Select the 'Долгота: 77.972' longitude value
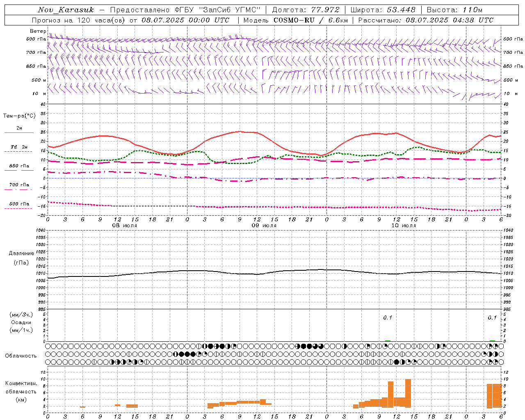Screen dimensions: 525x420 coord(306,10)
